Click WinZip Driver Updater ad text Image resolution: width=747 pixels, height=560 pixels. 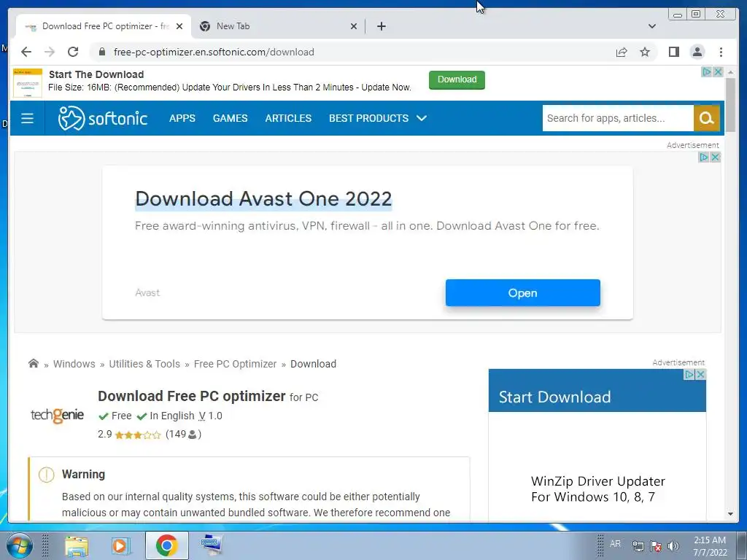click(x=598, y=489)
